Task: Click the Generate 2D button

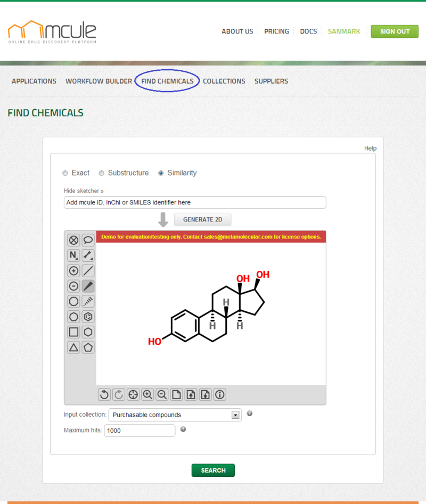Action: click(202, 220)
